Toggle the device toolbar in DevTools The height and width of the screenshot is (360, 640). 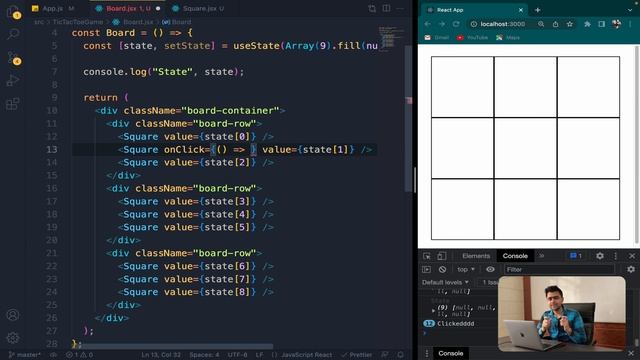tap(441, 256)
